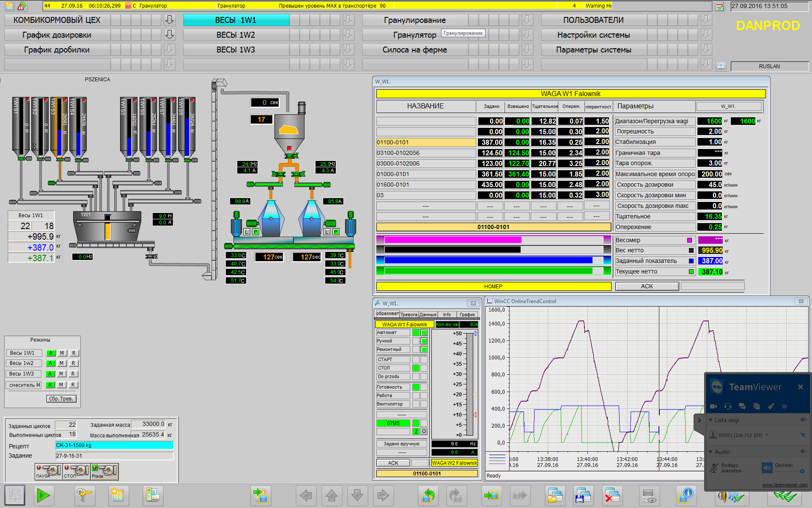812x508 pixels.
Task: Expand the ВЕСЫ 1W1 row down arrow
Action: [x=348, y=20]
